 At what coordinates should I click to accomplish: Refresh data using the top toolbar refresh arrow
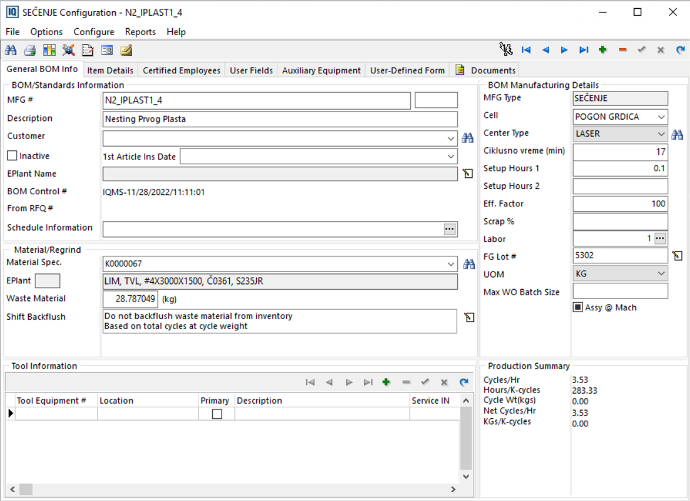point(679,50)
